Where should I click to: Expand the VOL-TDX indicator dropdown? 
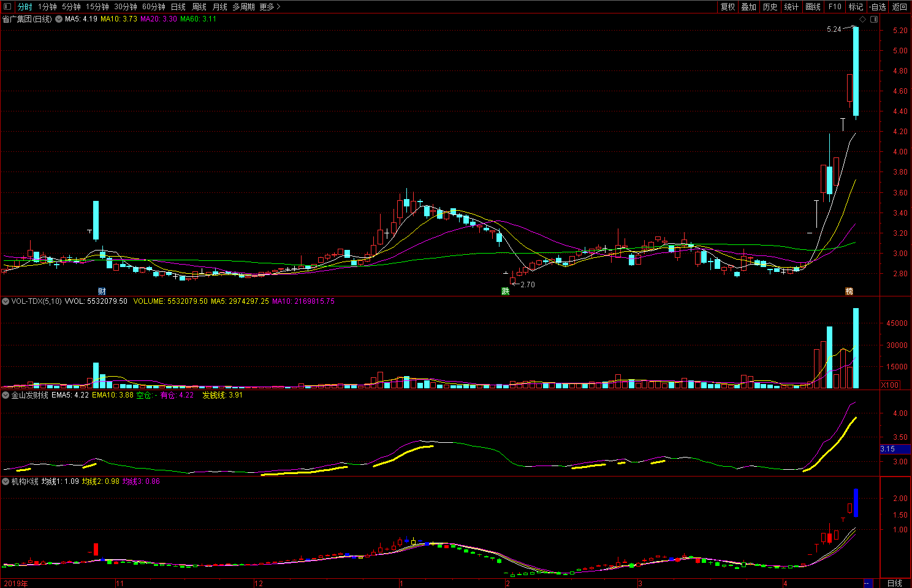click(6, 301)
